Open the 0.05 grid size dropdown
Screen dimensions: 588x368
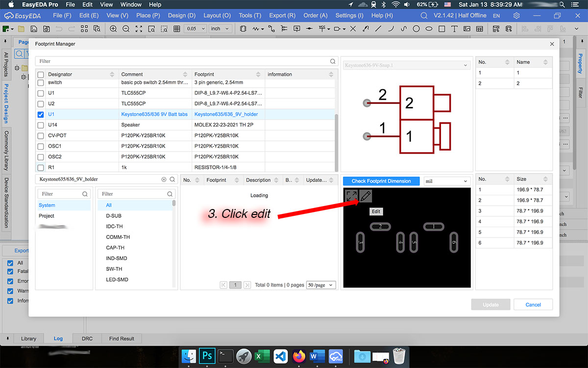195,29
